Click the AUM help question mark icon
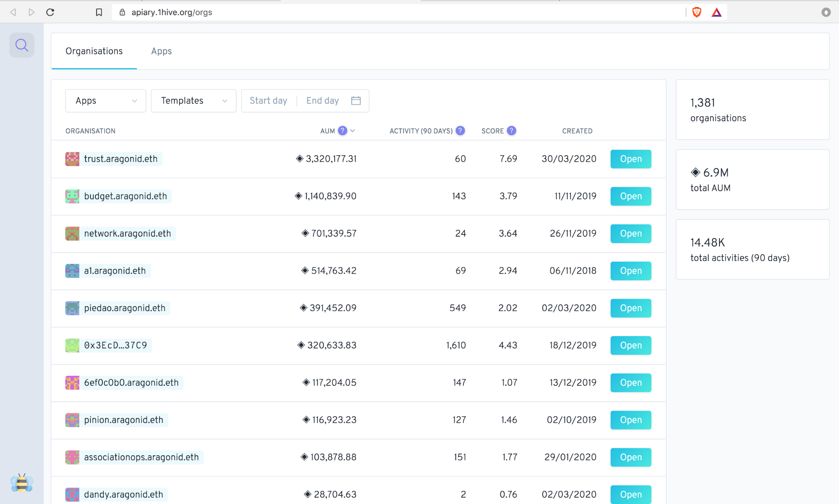 (342, 131)
